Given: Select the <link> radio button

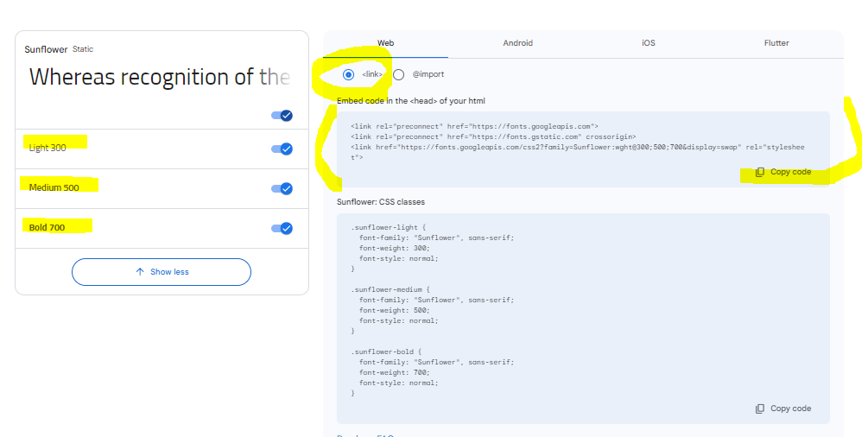Looking at the screenshot, I should point(348,75).
